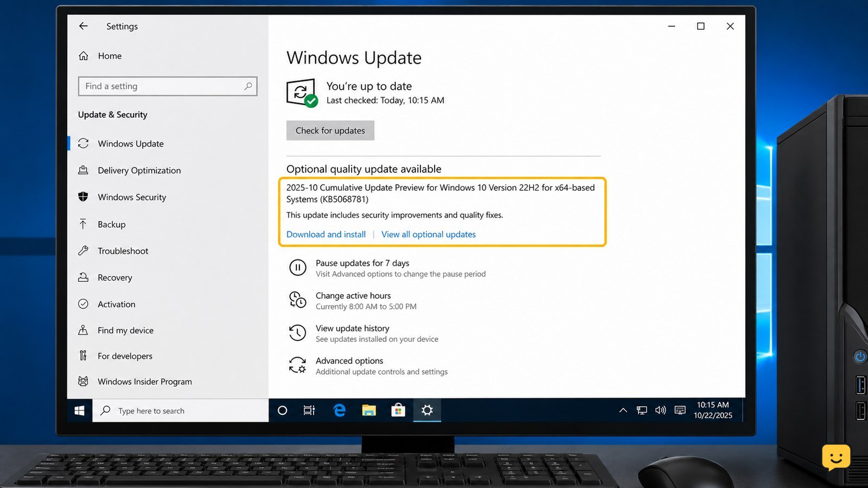
Task: Click the KB5068781 cumulative update title
Action: (441, 194)
